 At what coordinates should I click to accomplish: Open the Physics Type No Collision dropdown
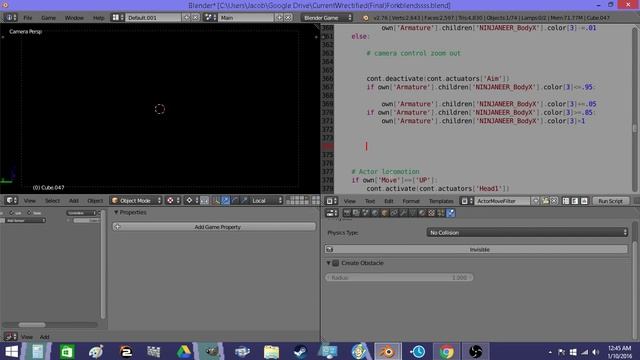(x=527, y=232)
